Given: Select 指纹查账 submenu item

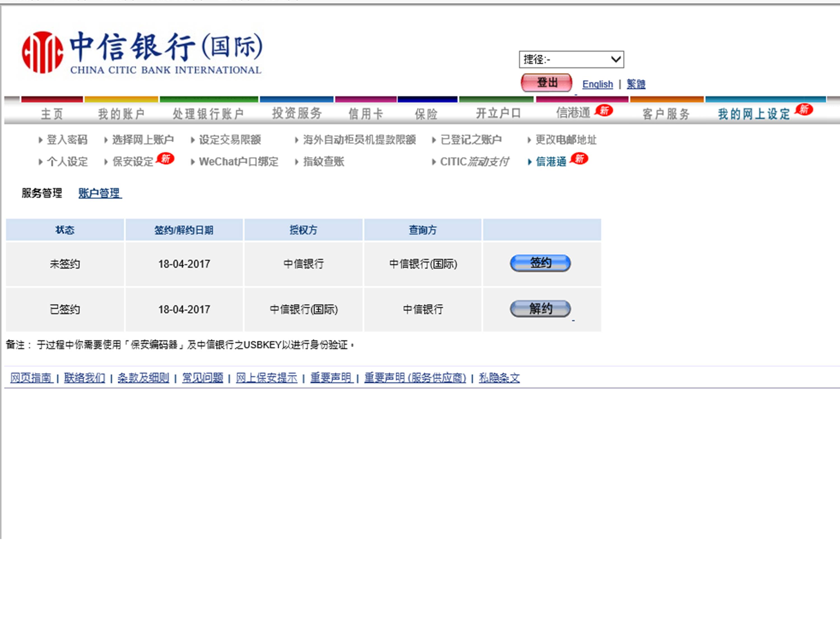Looking at the screenshot, I should tap(324, 162).
